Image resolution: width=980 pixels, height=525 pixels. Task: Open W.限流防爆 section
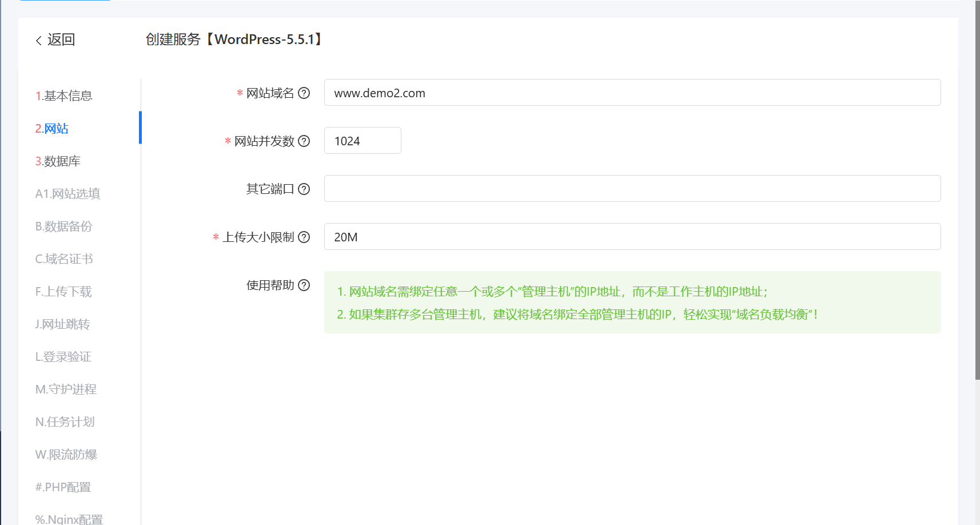66,454
